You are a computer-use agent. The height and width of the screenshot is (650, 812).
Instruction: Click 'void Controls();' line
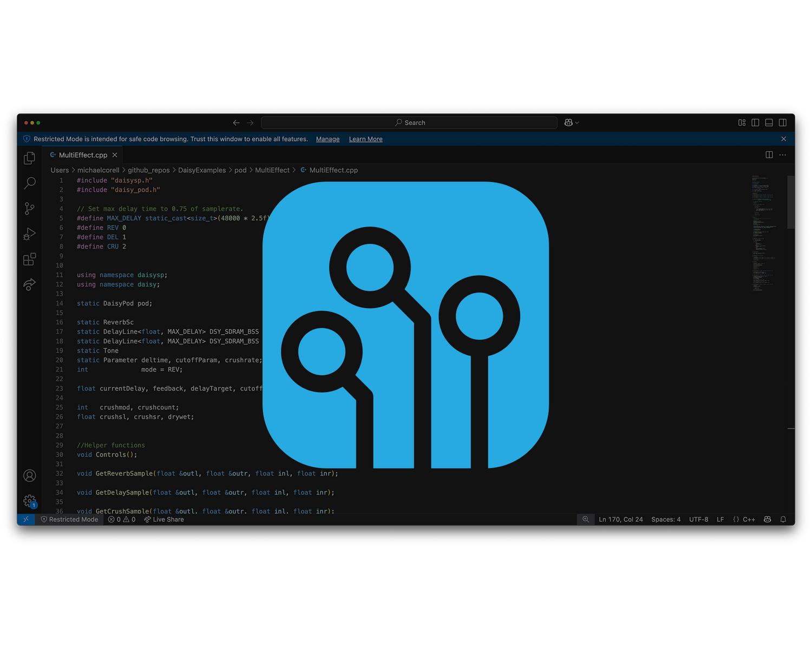coord(107,454)
